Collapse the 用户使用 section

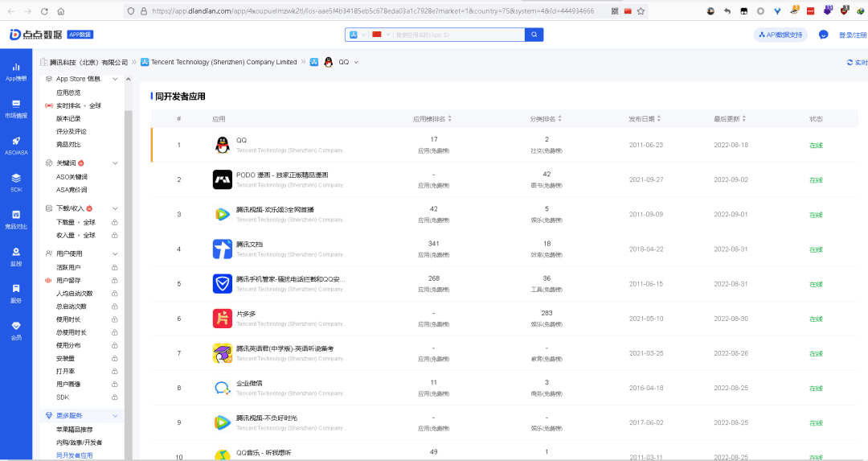coord(115,253)
